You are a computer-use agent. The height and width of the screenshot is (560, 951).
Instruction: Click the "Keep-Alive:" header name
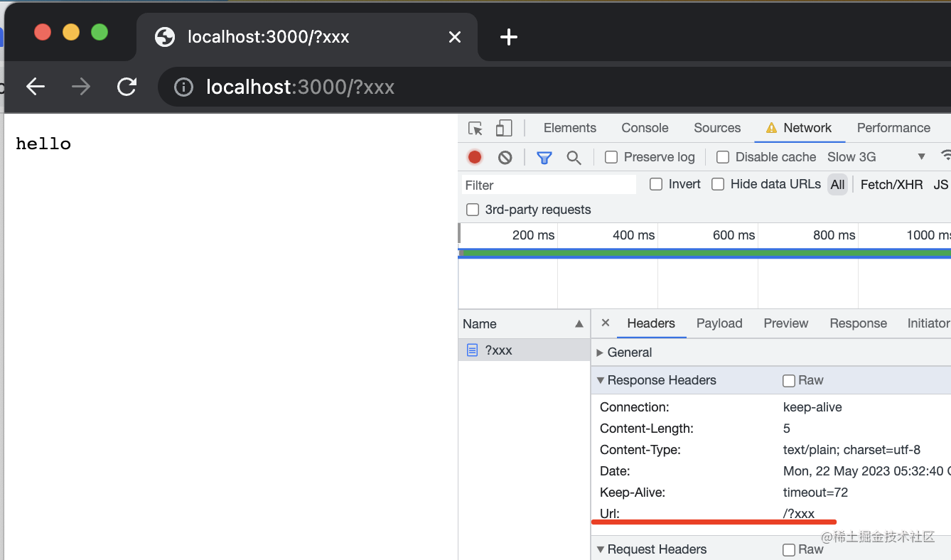coord(633,492)
